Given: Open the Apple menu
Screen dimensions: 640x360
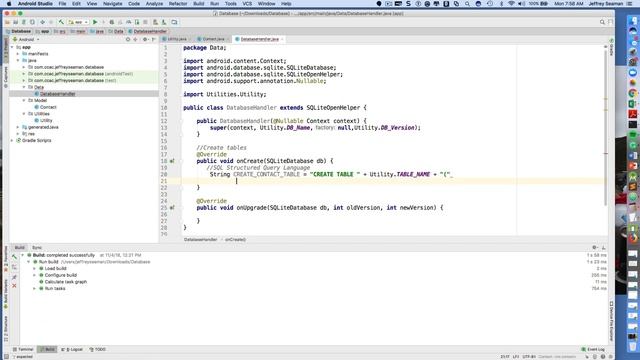Looking at the screenshot, I should [x=9, y=4].
